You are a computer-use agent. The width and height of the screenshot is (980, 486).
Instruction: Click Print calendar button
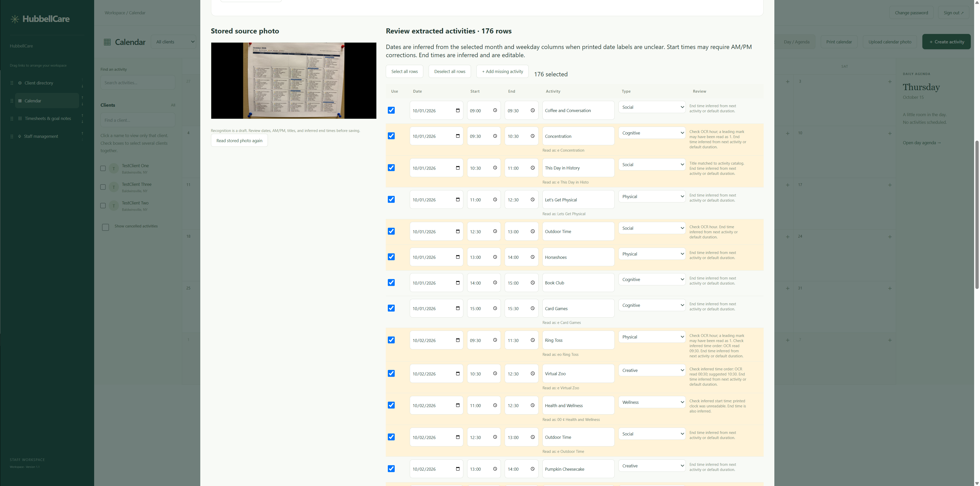click(839, 42)
